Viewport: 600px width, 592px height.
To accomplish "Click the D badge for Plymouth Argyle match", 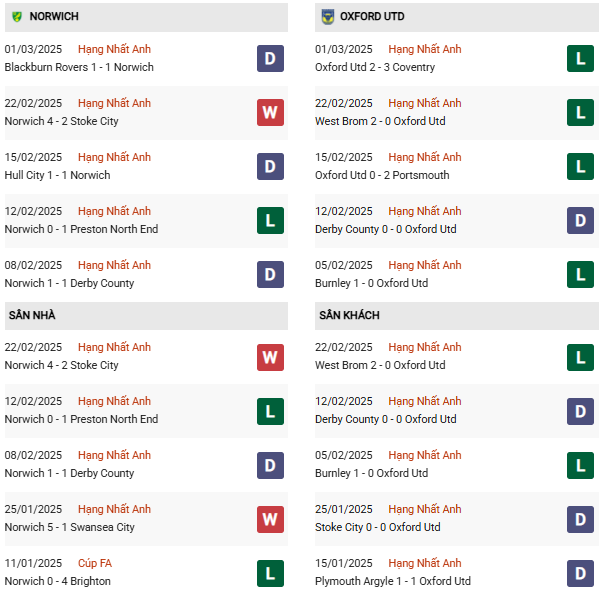I will coord(580,573).
